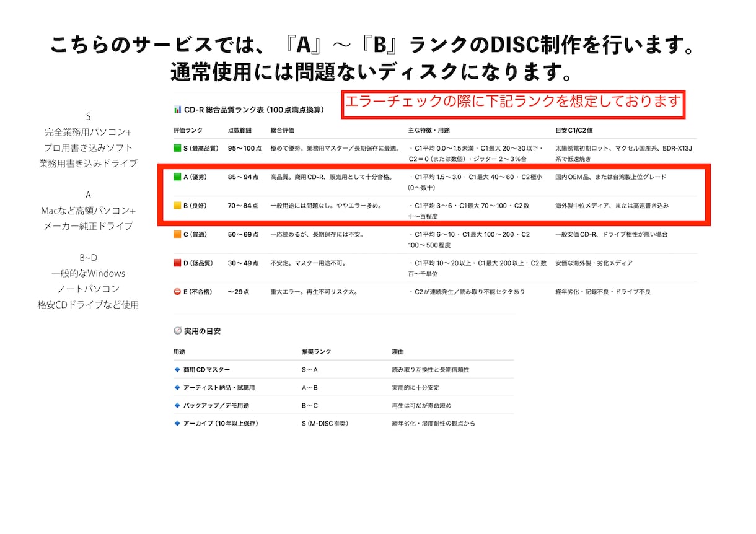This screenshot has width=756, height=534.
Task: Click the yellow square icon for B (良好)
Action: pyautogui.click(x=177, y=206)
